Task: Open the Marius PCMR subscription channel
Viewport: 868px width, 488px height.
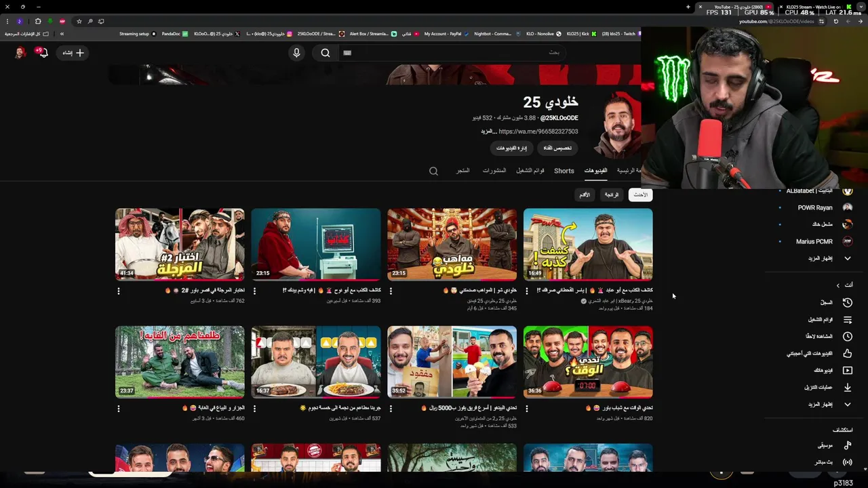Action: pyautogui.click(x=816, y=241)
